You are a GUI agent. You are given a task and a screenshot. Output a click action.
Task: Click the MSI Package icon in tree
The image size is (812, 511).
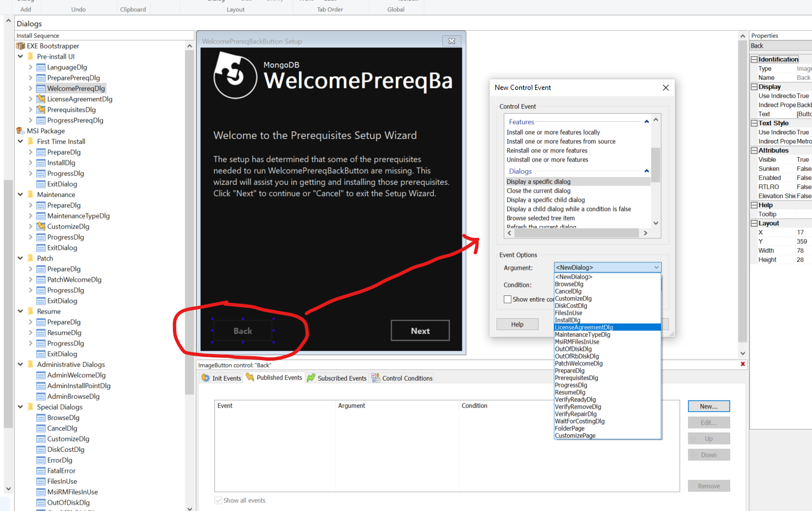(x=20, y=131)
